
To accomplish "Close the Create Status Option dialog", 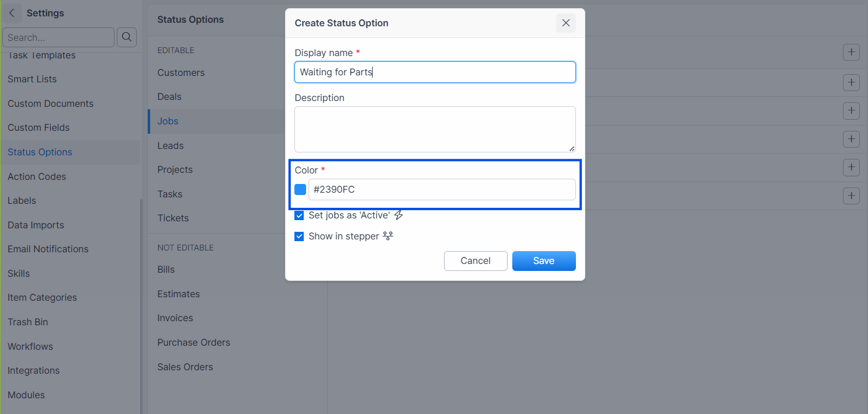I will tap(565, 23).
